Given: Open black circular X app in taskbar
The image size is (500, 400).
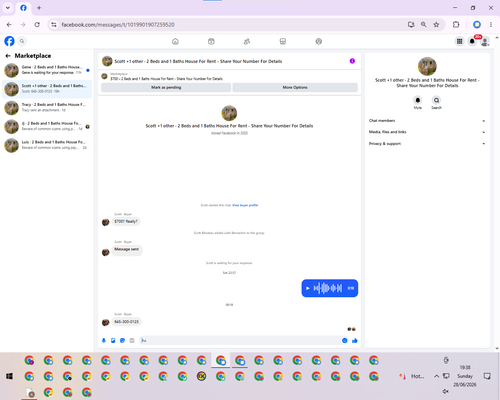Looking at the screenshot, I should tap(201, 376).
